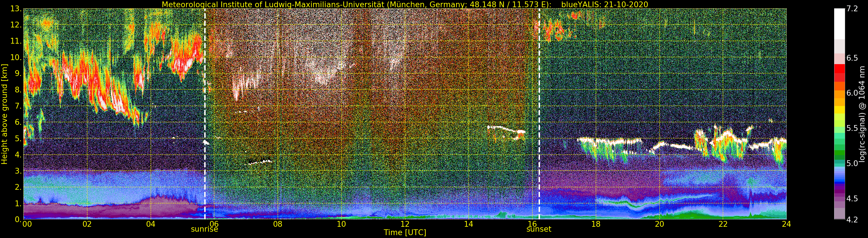Click the white dashed sunrise marker line
Viewport: 868px width, 238px height.
205,114
